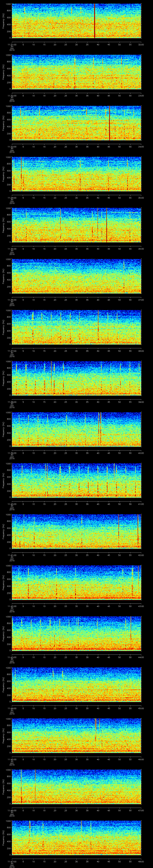This screenshot has height=868, width=153.
Task: Click the '11:42:00' start time label
Action: point(12,606)
